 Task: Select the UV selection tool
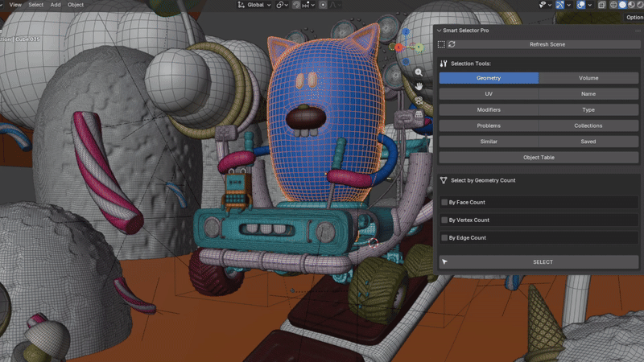[489, 94]
